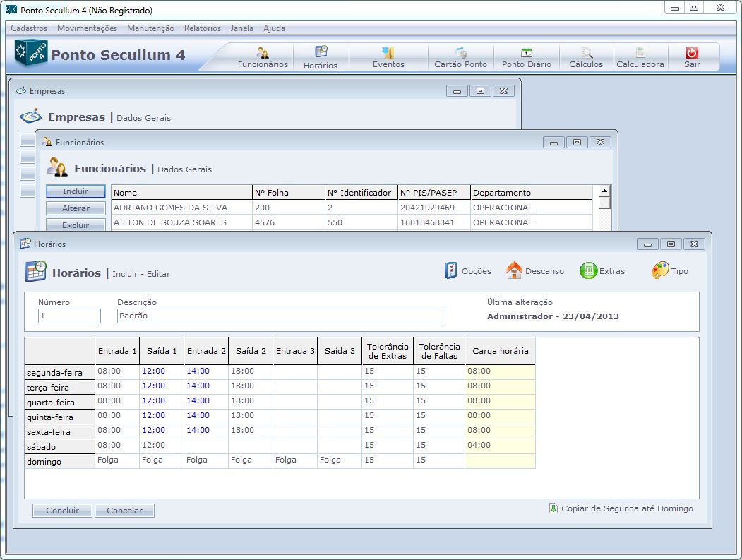Click domingo Entrada 1 Folga cell
The width and height of the screenshot is (742, 560).
click(x=117, y=460)
